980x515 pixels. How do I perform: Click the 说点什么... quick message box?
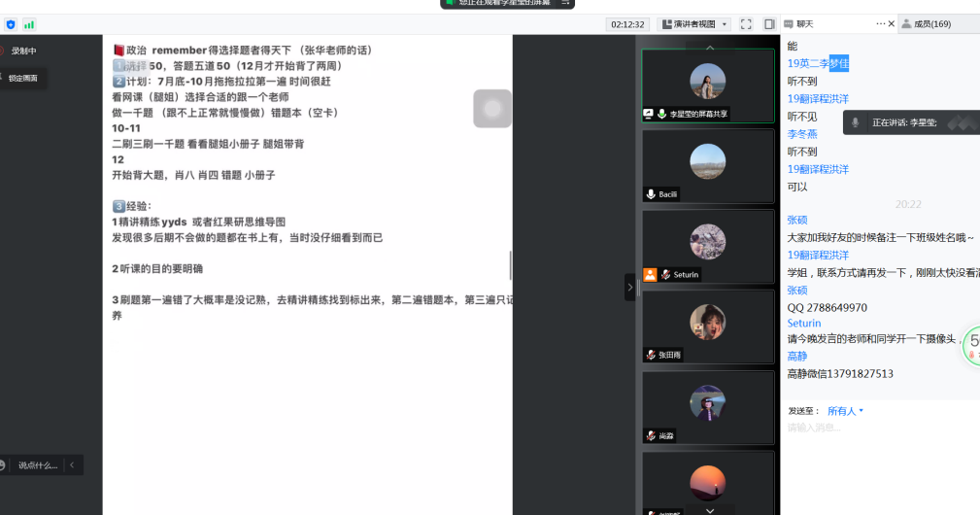click(38, 465)
